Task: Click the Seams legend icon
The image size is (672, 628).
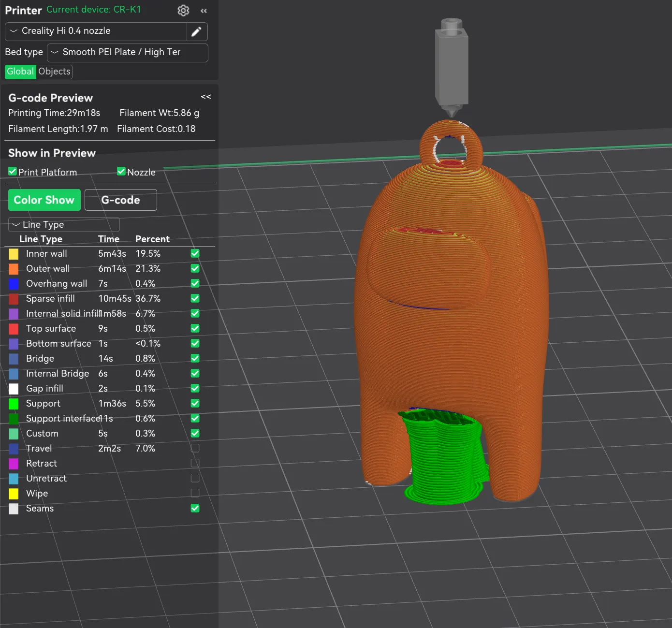Action: (x=14, y=508)
